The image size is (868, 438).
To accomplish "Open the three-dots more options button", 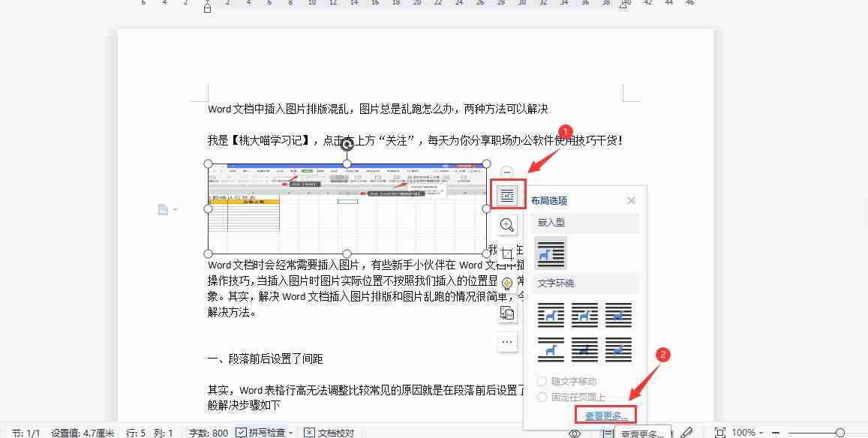I will click(x=507, y=342).
